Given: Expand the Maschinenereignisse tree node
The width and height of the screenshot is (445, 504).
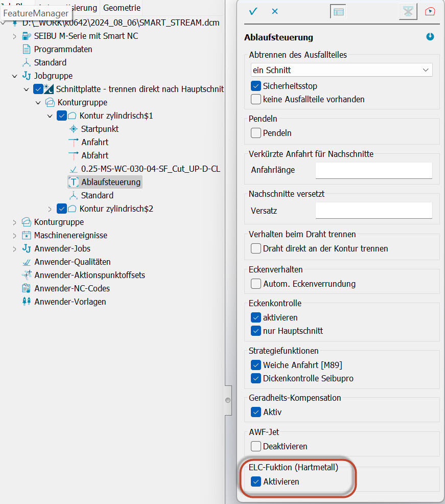Looking at the screenshot, I should click(14, 235).
